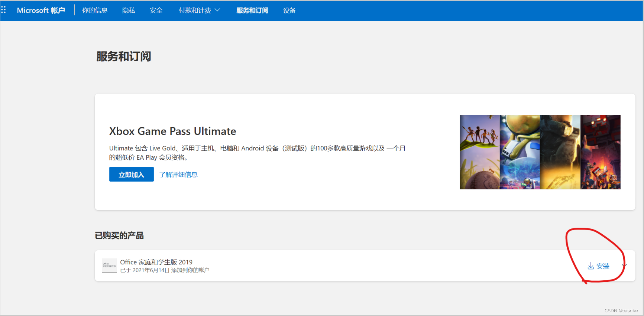This screenshot has width=644, height=316.
Task: Select the 服务和订阅 tab
Action: 252,10
